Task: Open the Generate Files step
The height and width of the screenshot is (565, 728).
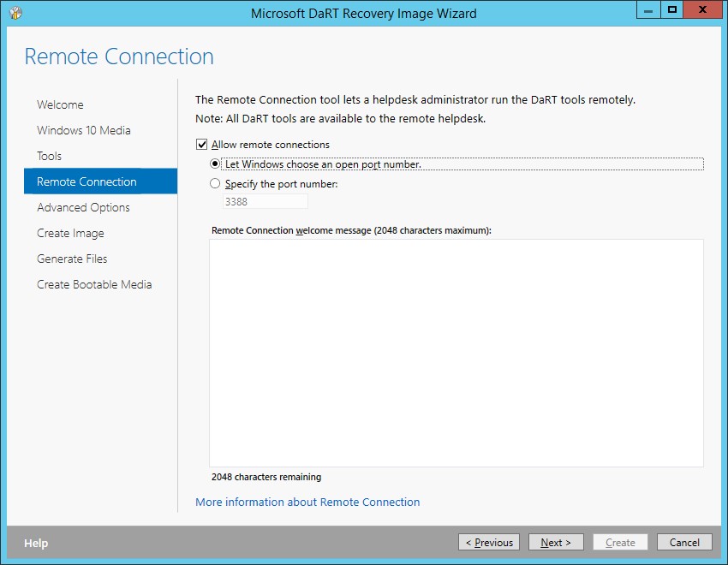Action: click(72, 259)
